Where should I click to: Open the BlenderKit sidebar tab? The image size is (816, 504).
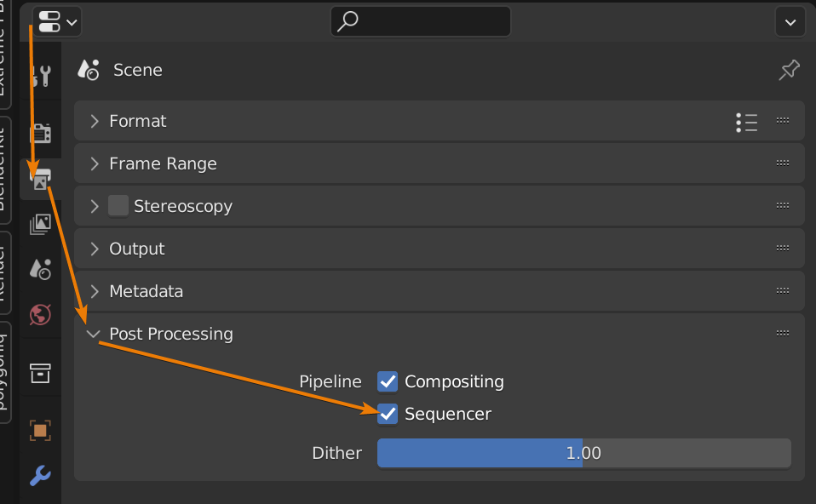[x=4, y=170]
